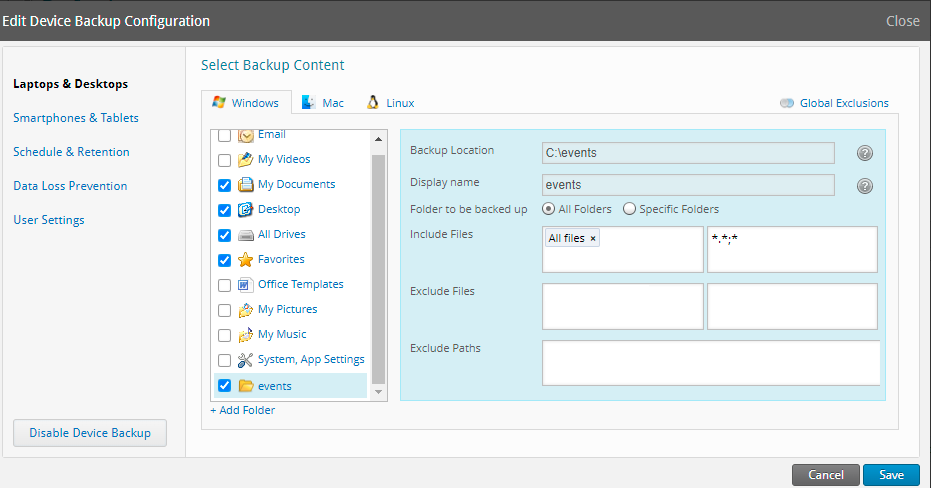
Task: Click the My Music folder icon
Action: pos(246,335)
